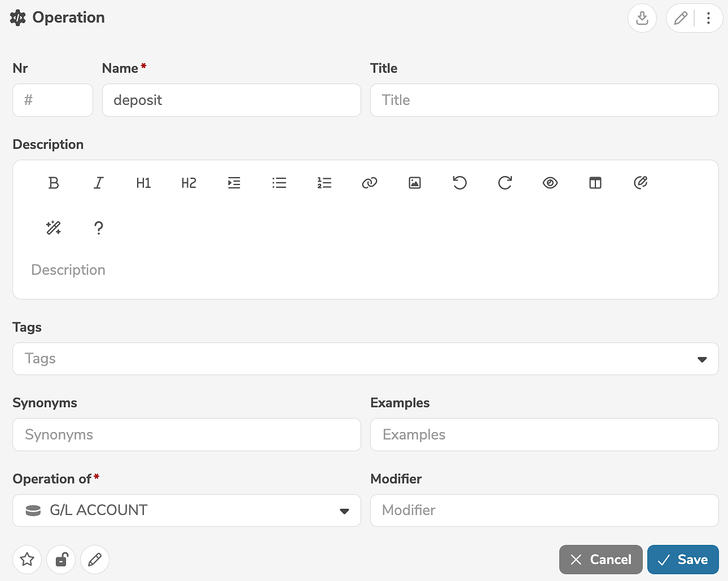Screen dimensions: 728x581
Task: Insert a link in the description
Action: (x=370, y=183)
